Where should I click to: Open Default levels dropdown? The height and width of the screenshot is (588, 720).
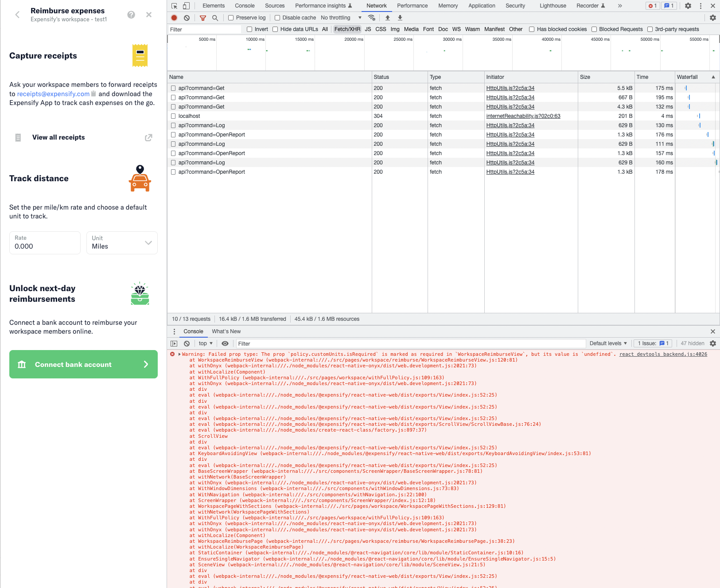[x=608, y=343]
